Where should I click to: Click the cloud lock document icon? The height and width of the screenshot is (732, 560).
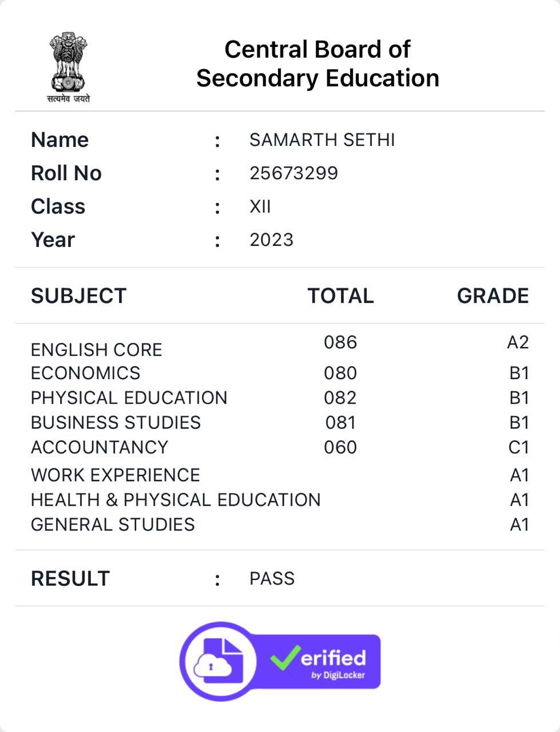(x=219, y=662)
